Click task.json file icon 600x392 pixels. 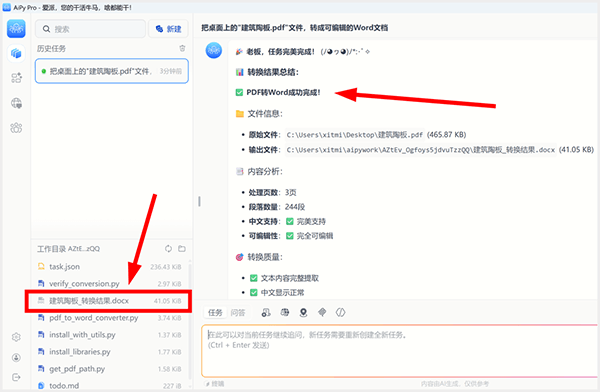tap(41, 266)
